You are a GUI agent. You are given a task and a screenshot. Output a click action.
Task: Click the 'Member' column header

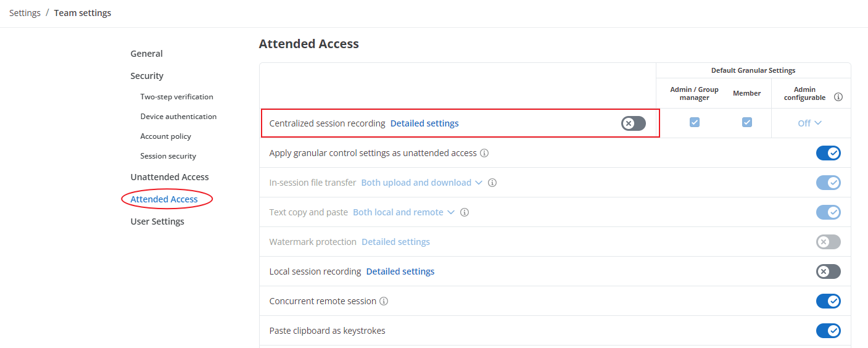point(747,93)
